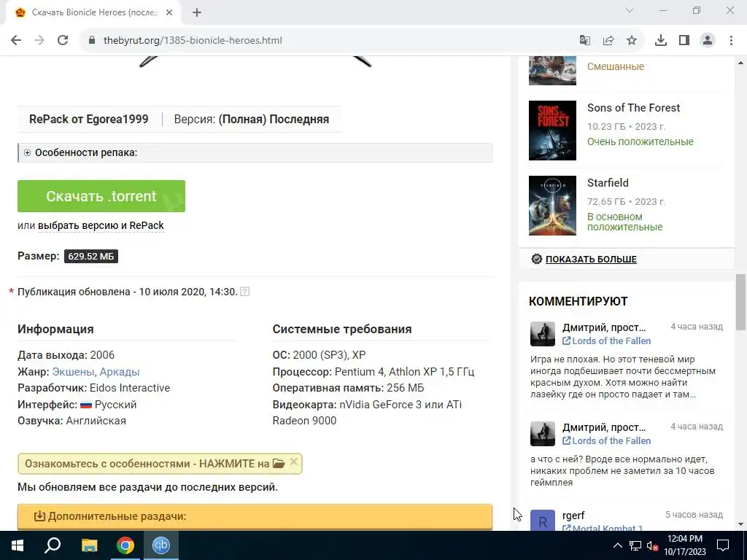
Task: Click ПОКАЗАТЬ БОЛЬШЕ to show more games
Action: point(591,259)
